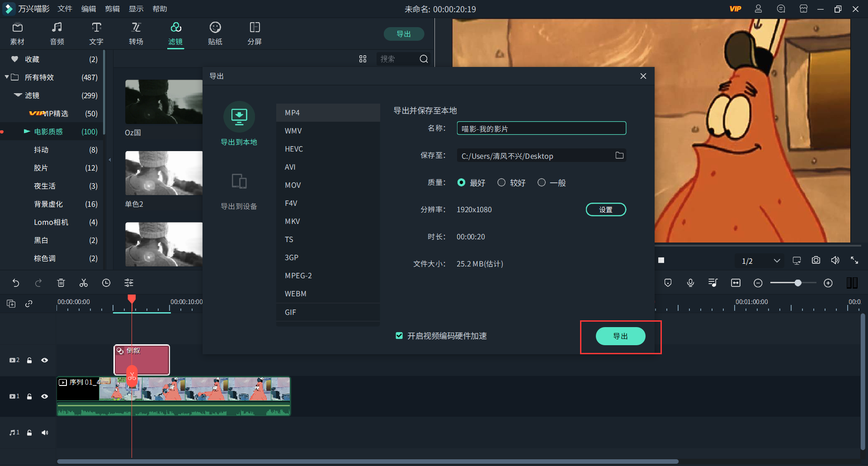This screenshot has width=868, height=466.
Task: Select the split (scissors) tool in the timeline toolbar
Action: pos(83,282)
